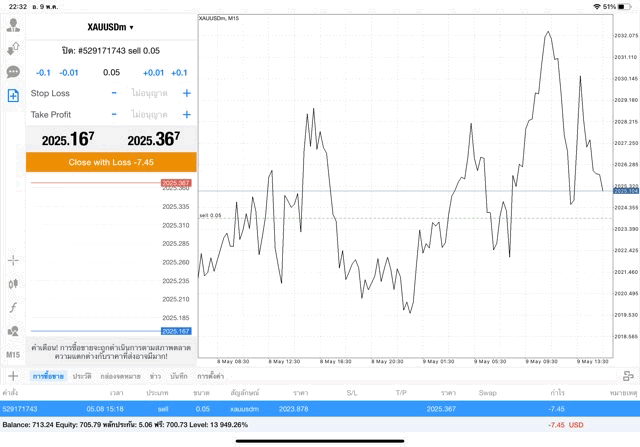This screenshot has width=640, height=447.
Task: Open the accounts profile icon
Action: click(13, 25)
